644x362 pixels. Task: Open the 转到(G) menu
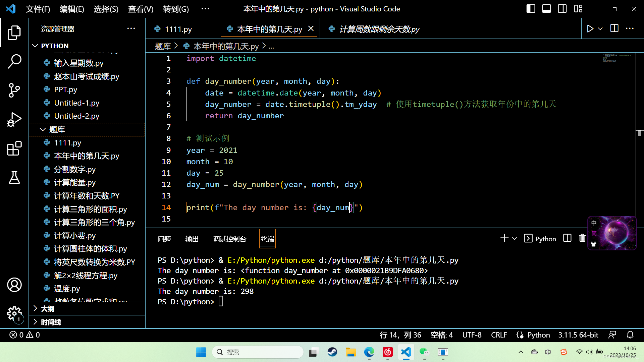pyautogui.click(x=176, y=9)
